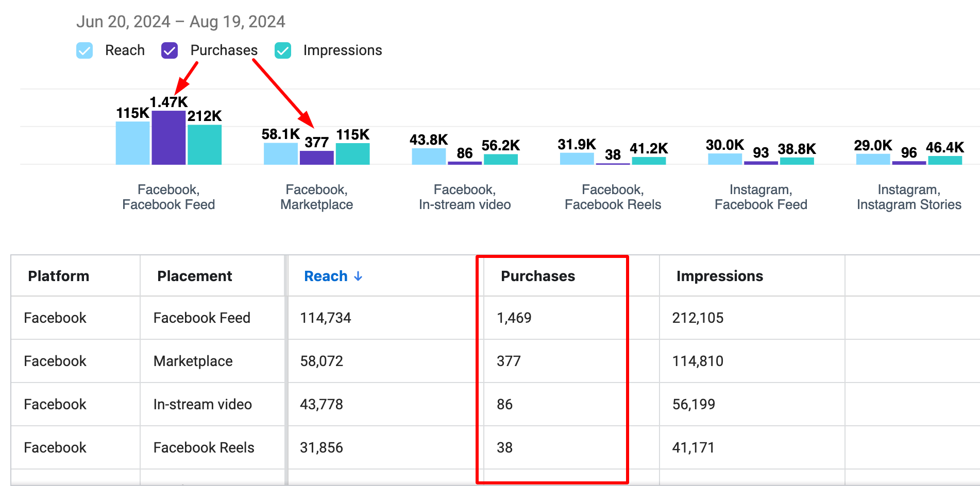Click the reach value '114,734'
Viewport: 980px width, 486px height.
point(326,318)
